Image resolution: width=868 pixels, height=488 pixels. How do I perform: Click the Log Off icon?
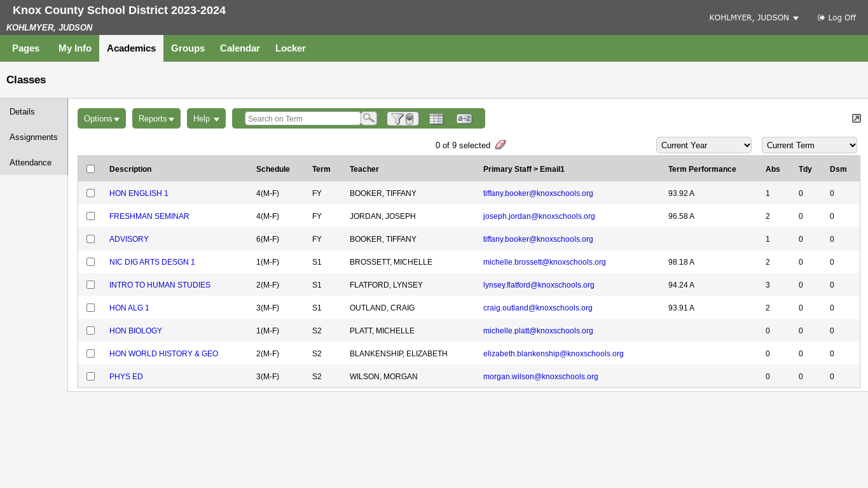(821, 18)
